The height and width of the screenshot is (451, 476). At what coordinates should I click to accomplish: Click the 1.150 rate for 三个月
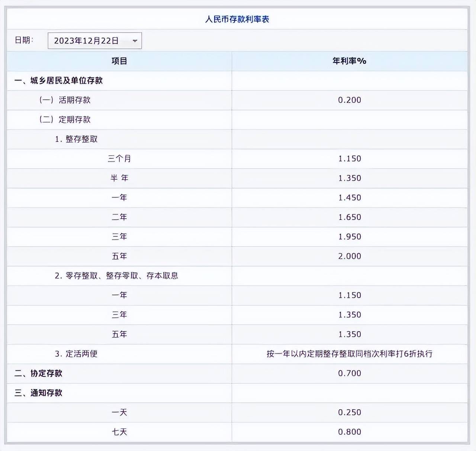pos(350,159)
